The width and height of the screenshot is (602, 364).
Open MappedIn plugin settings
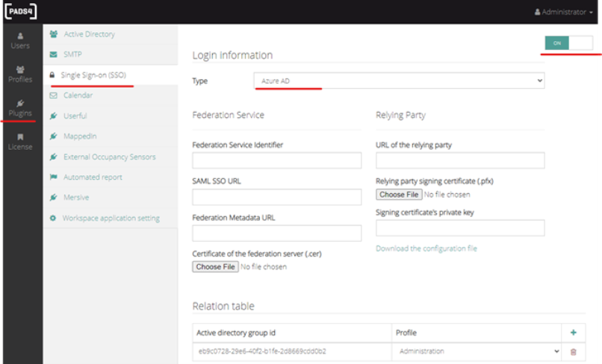point(111,136)
